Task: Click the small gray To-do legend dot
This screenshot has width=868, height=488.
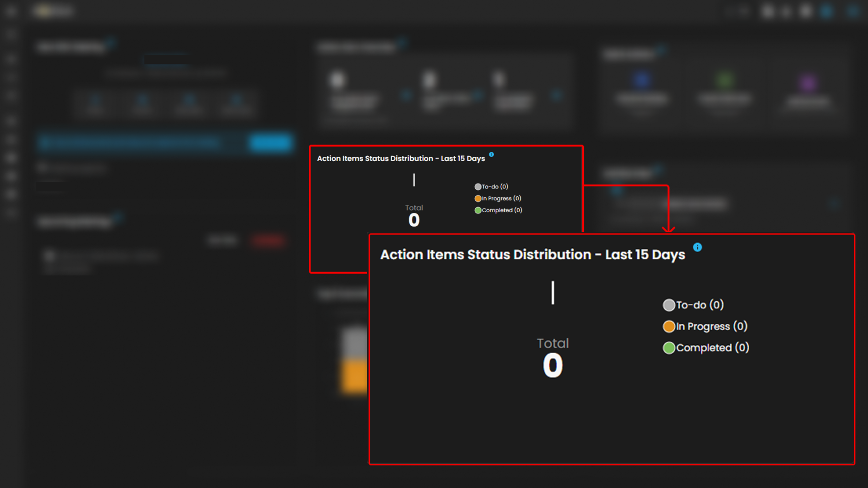Action: coord(478,187)
